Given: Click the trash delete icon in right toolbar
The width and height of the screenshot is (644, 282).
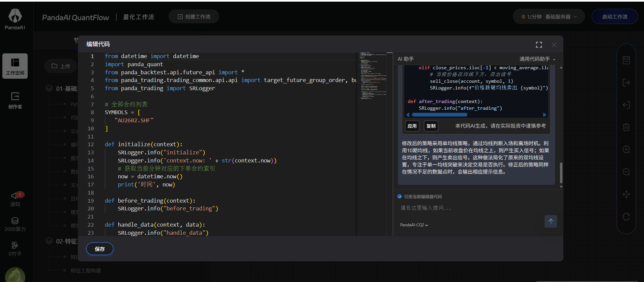Looking at the screenshot, I should [626, 127].
